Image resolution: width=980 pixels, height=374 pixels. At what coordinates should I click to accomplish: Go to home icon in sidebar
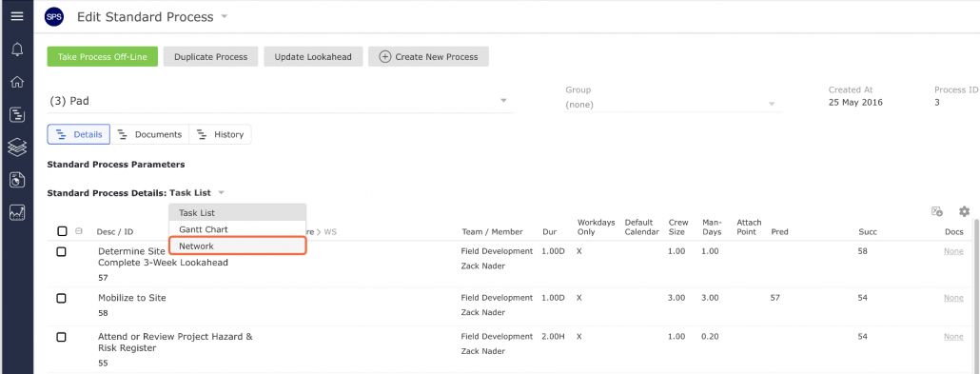click(17, 82)
